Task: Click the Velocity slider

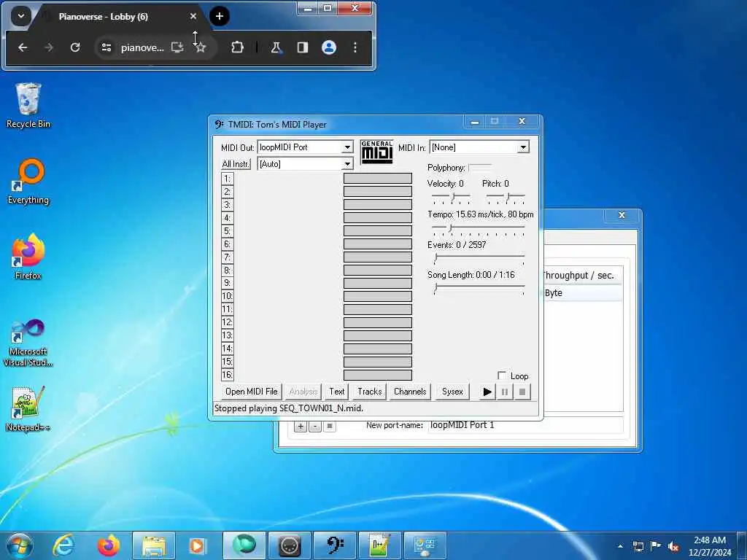Action: click(x=451, y=198)
